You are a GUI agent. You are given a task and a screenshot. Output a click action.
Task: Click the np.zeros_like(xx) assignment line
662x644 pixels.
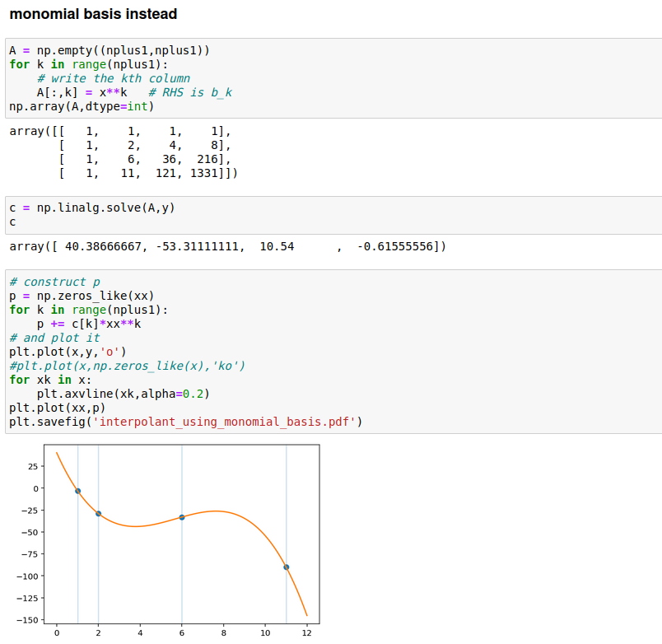(82, 296)
